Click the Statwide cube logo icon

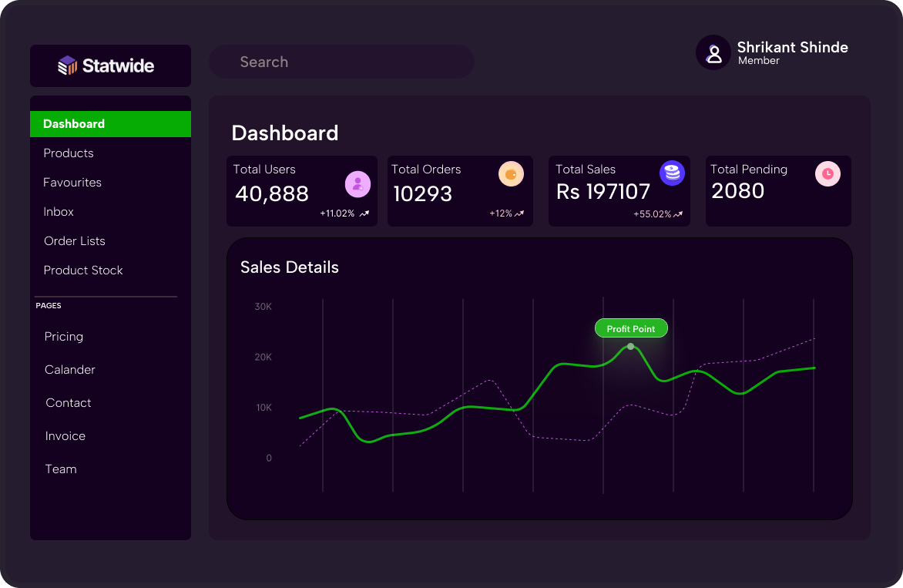pyautogui.click(x=67, y=65)
